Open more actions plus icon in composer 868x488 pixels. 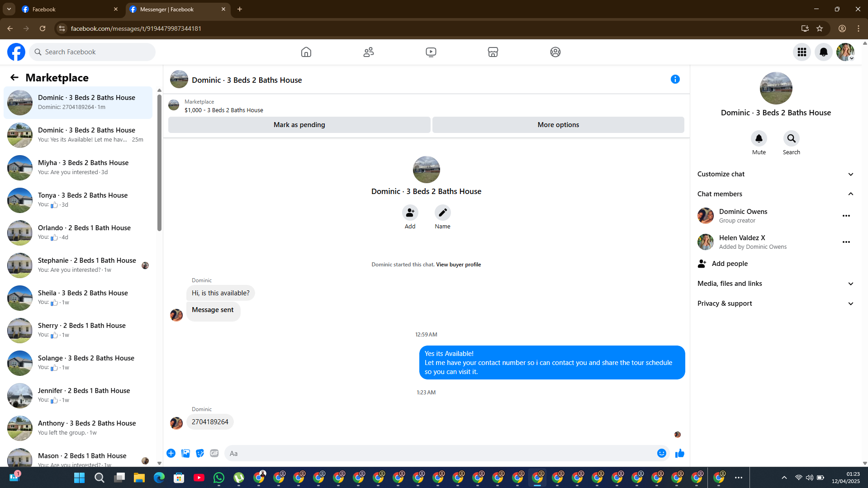[x=171, y=453]
